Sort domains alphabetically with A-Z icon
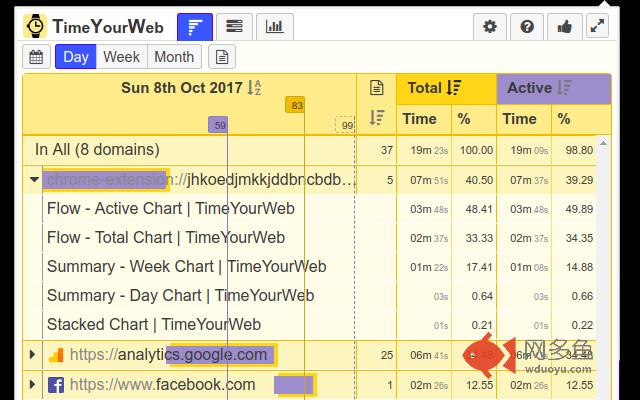The width and height of the screenshot is (640, 400). coord(254,88)
